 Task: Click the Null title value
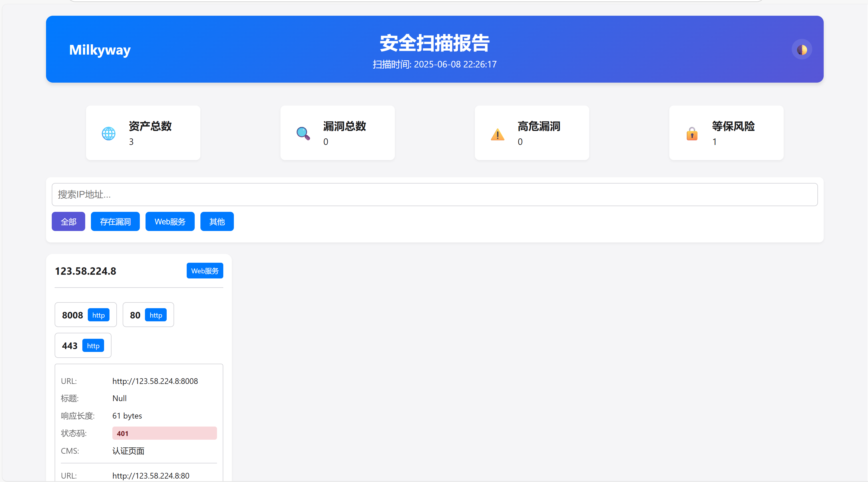(119, 398)
